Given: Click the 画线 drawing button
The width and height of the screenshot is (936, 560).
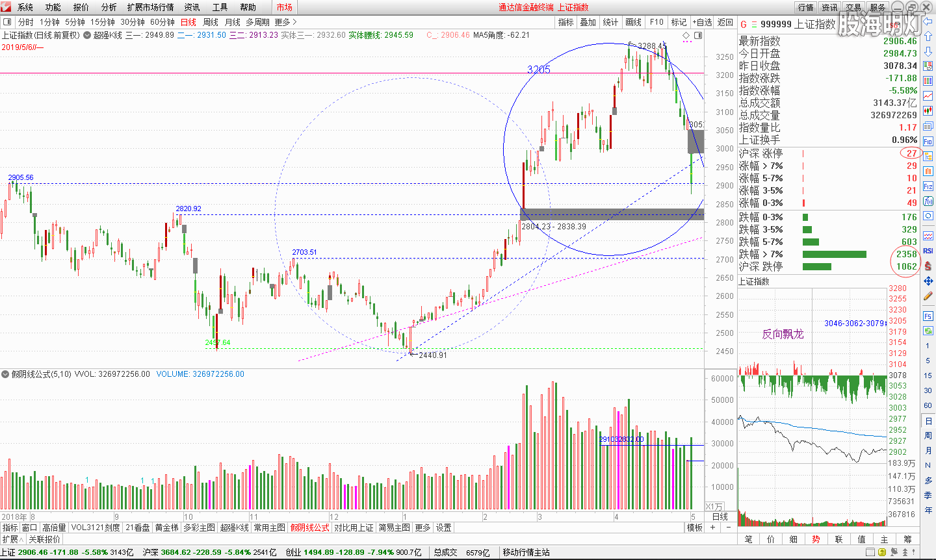Looking at the screenshot, I should click(633, 22).
